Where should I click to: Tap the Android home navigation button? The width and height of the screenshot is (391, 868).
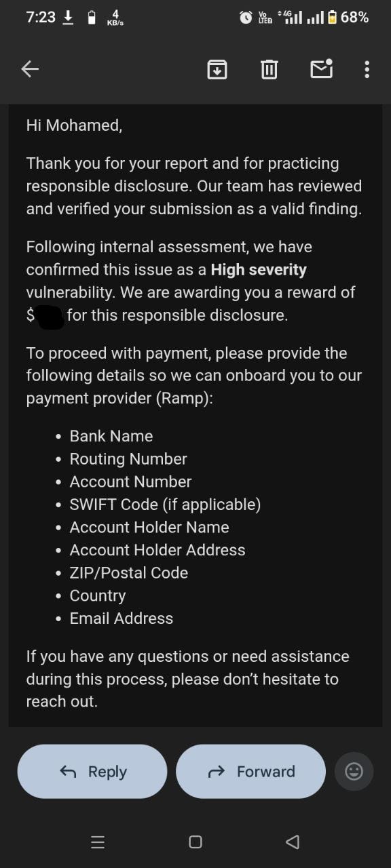(195, 842)
